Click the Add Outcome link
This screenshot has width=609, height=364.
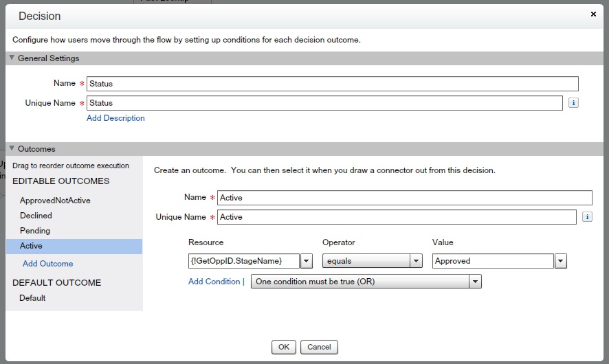click(47, 264)
